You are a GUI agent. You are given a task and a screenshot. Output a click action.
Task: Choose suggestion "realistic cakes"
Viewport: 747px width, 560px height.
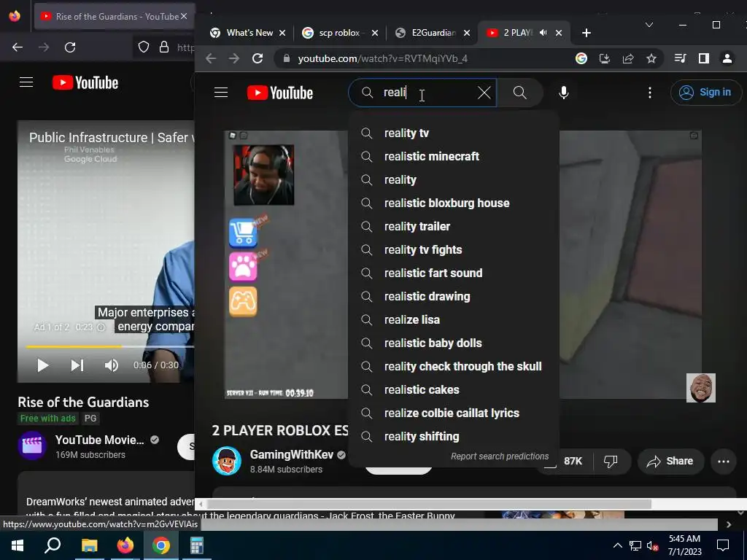[454, 389]
